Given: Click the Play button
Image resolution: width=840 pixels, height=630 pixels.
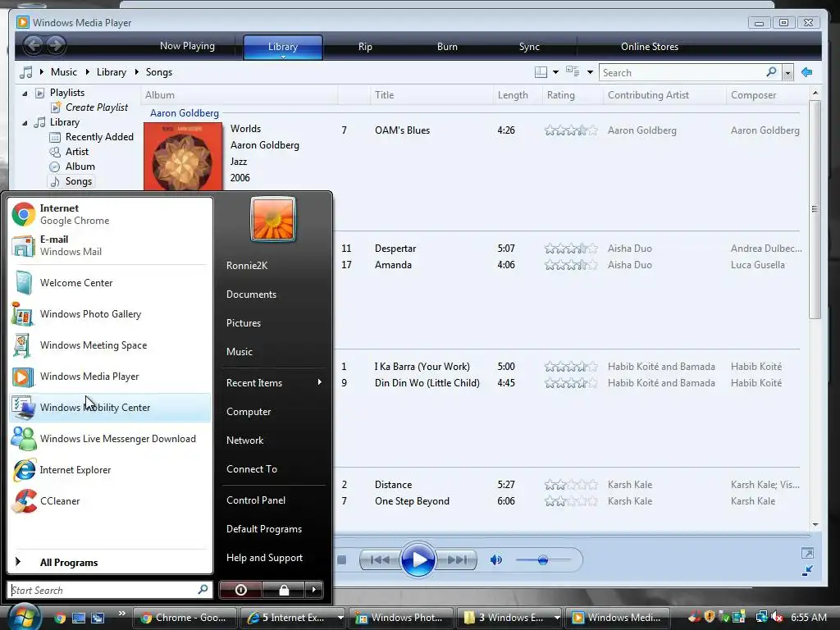Looking at the screenshot, I should 418,559.
